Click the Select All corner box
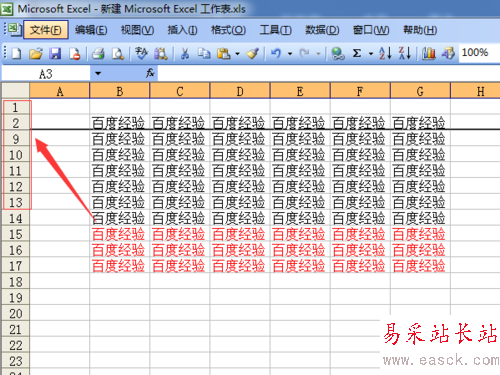The image size is (500, 375). pyautogui.click(x=15, y=91)
